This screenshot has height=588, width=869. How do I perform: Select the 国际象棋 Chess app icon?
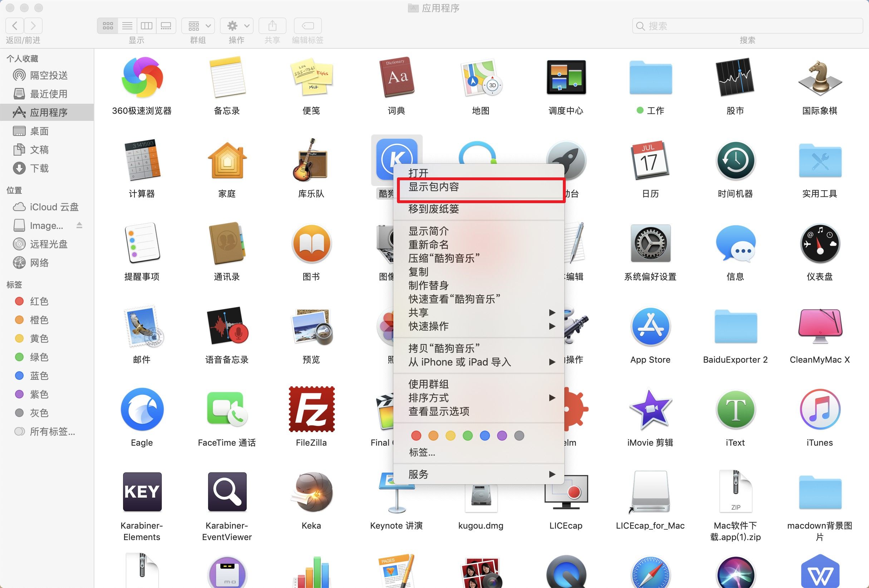(820, 78)
